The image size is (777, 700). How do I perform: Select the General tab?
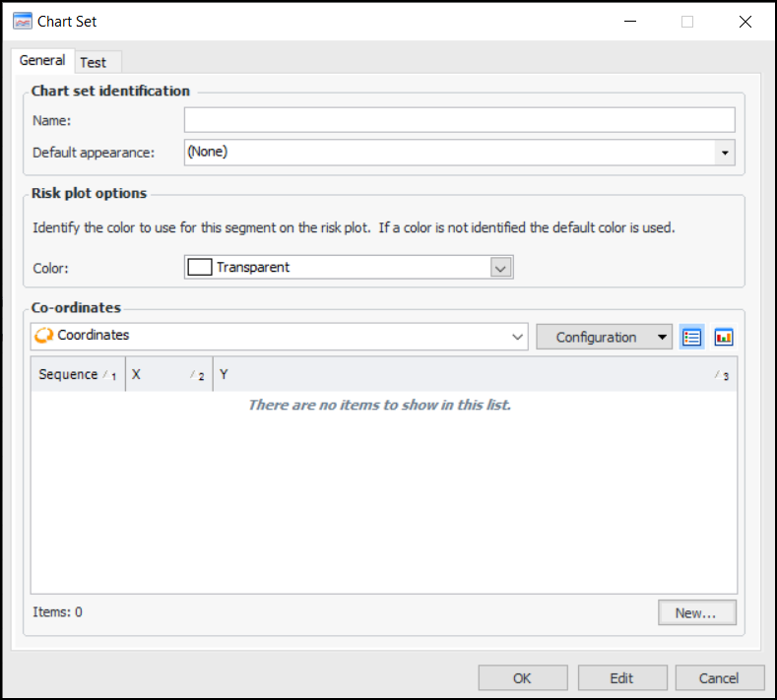tap(42, 60)
